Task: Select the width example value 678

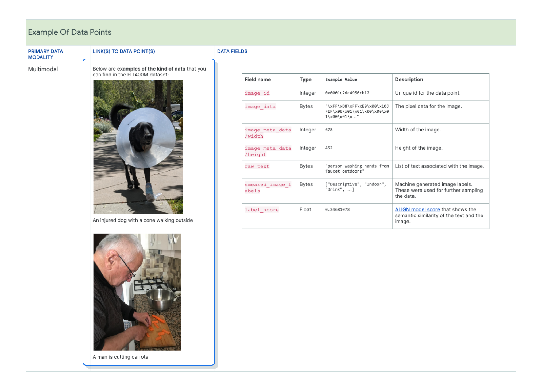Action: 329,130
